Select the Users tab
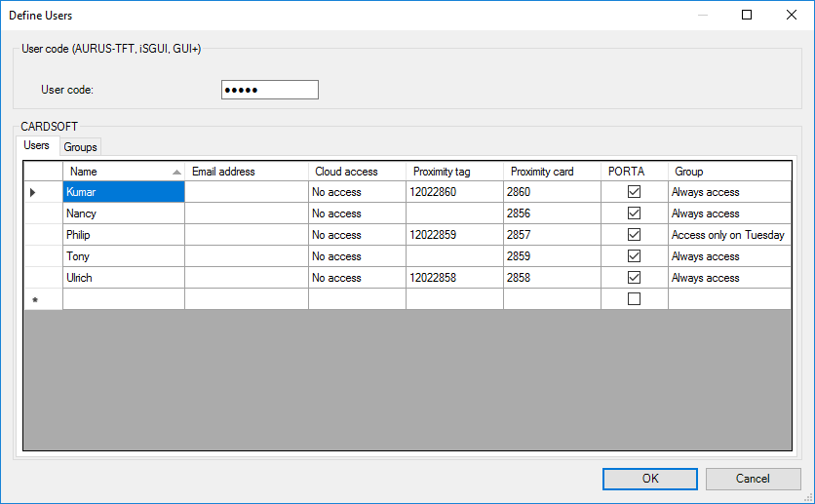The image size is (815, 504). 36,145
